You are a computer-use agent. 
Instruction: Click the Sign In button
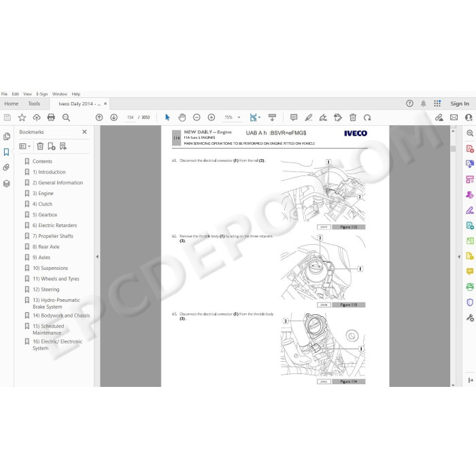pyautogui.click(x=460, y=103)
